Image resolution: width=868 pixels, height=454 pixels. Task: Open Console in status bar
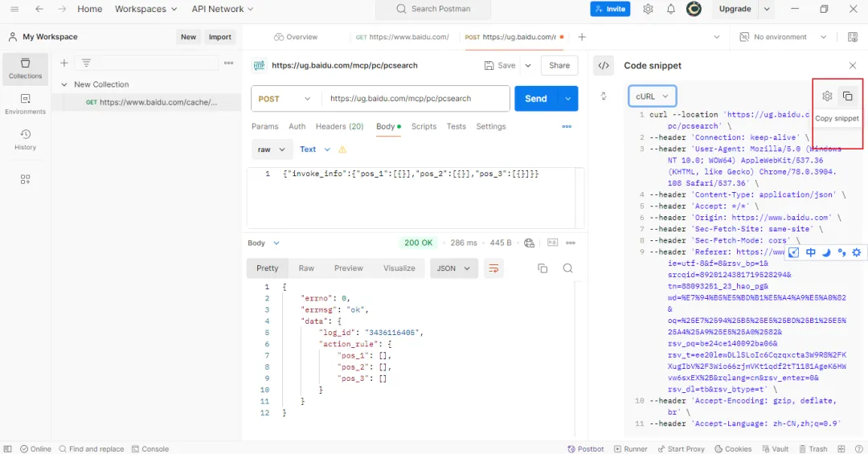pos(150,449)
